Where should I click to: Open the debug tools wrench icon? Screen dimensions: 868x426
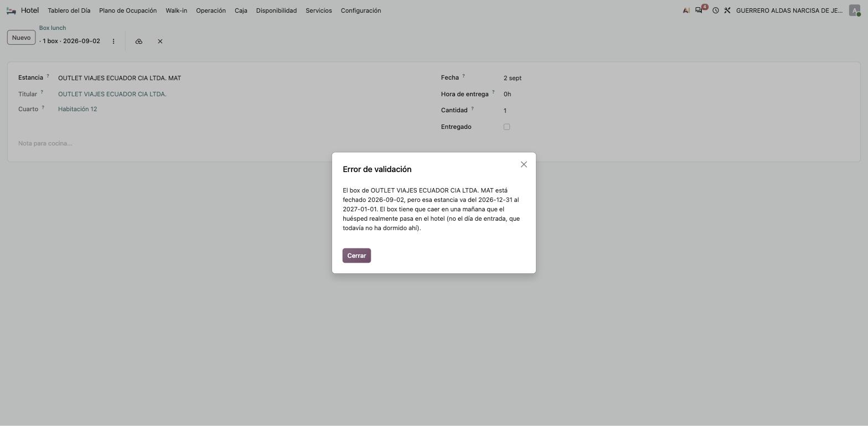click(727, 11)
